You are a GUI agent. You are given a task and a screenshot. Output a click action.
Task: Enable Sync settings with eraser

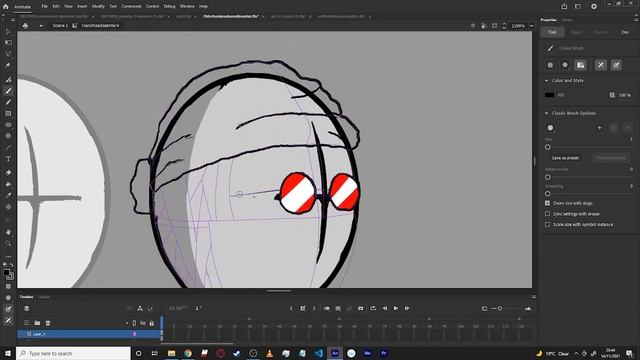coord(548,214)
